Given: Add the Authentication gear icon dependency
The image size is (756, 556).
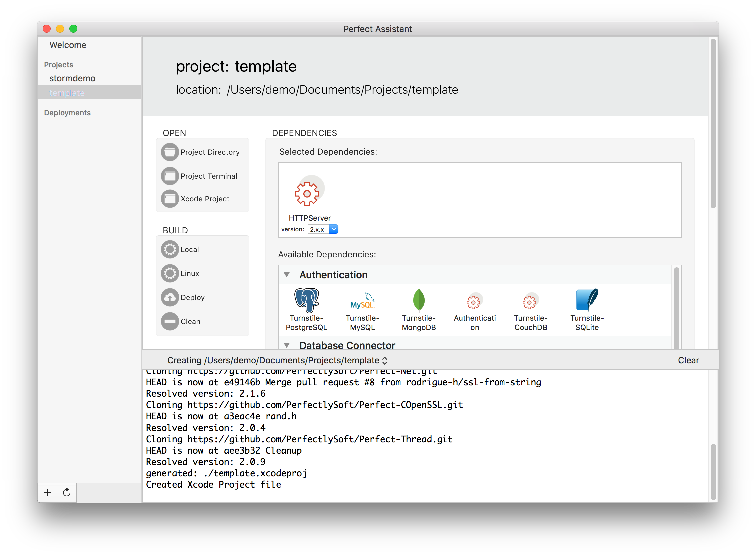Looking at the screenshot, I should point(475,301).
